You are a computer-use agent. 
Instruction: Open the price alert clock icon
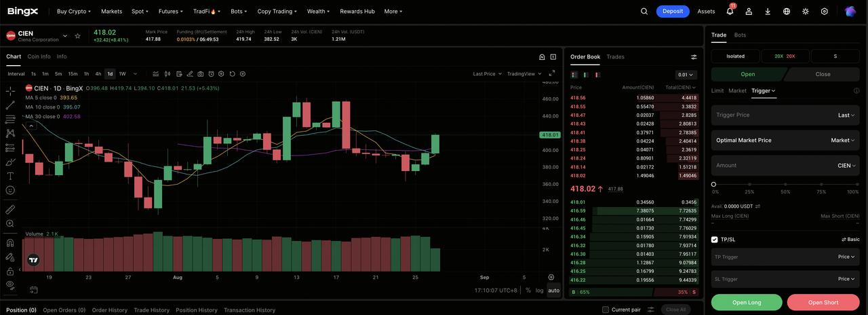211,74
